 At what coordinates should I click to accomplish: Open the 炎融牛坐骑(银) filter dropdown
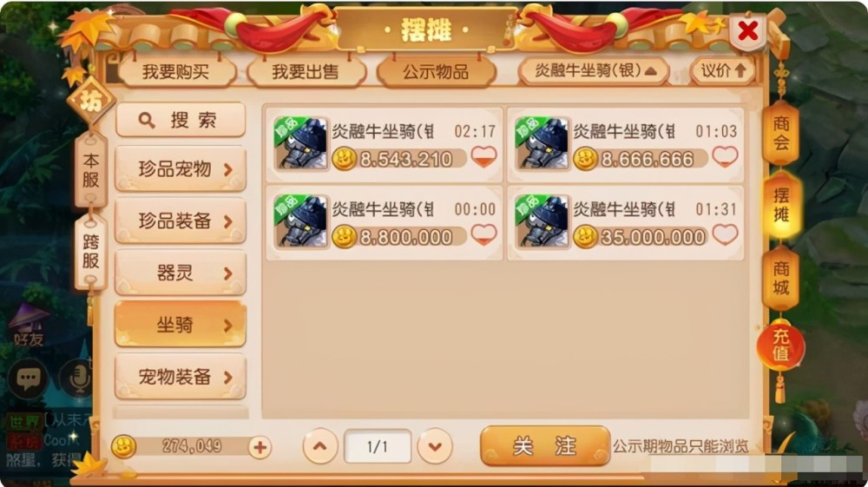(x=594, y=71)
